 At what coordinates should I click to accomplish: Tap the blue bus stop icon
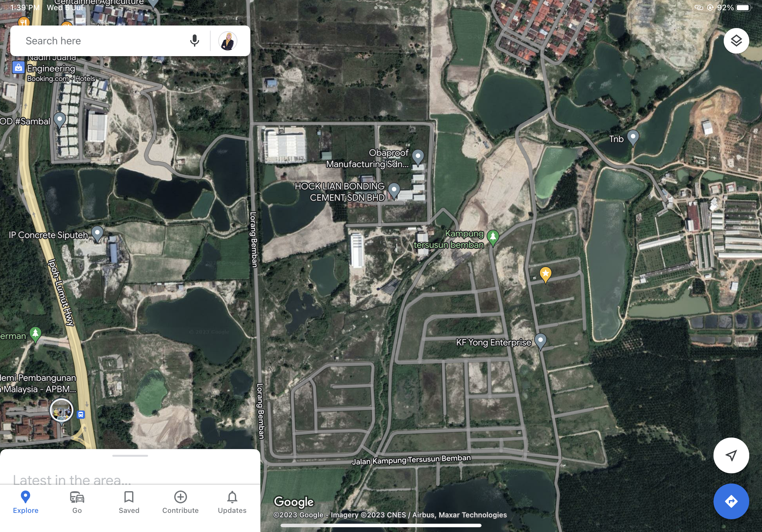coord(81,415)
